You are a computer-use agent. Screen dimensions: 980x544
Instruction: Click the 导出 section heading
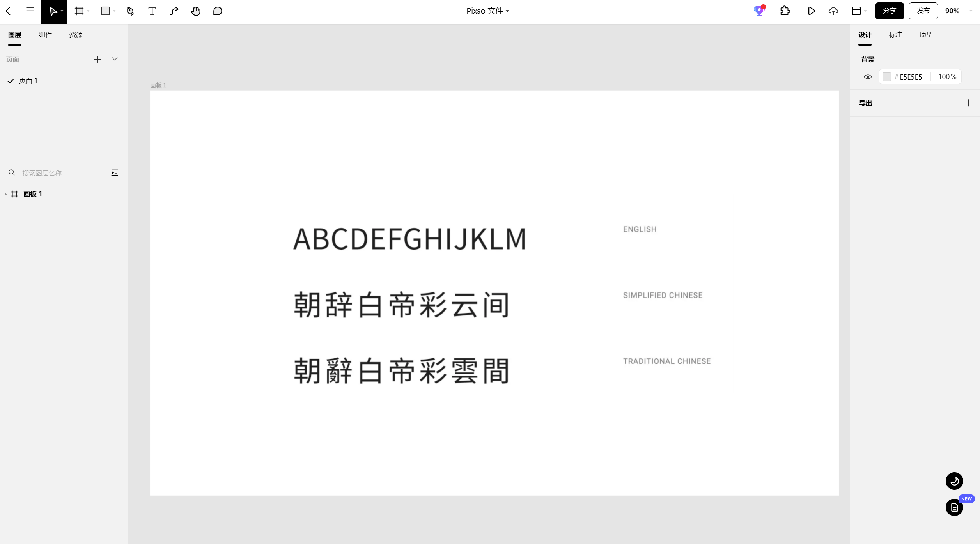pos(865,103)
